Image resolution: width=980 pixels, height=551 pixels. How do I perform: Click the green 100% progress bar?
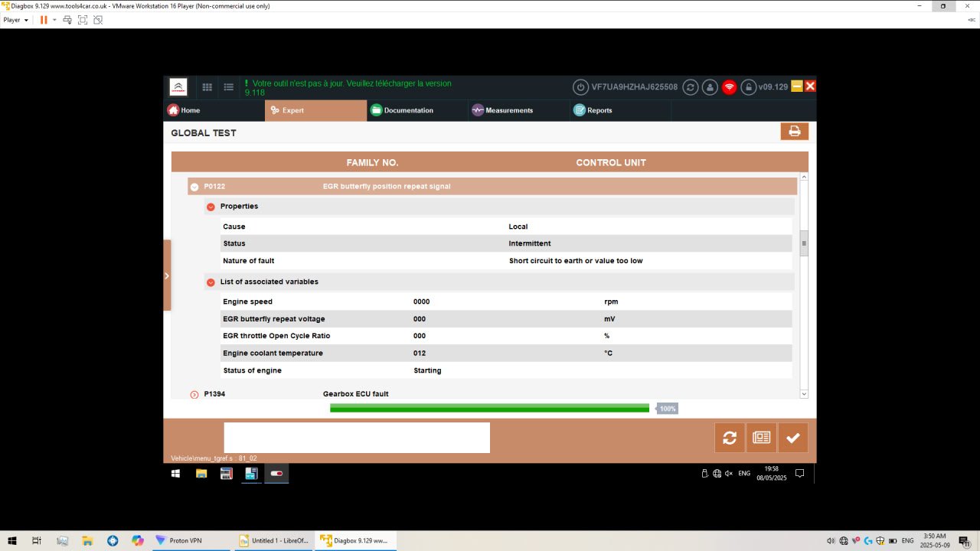tap(489, 408)
